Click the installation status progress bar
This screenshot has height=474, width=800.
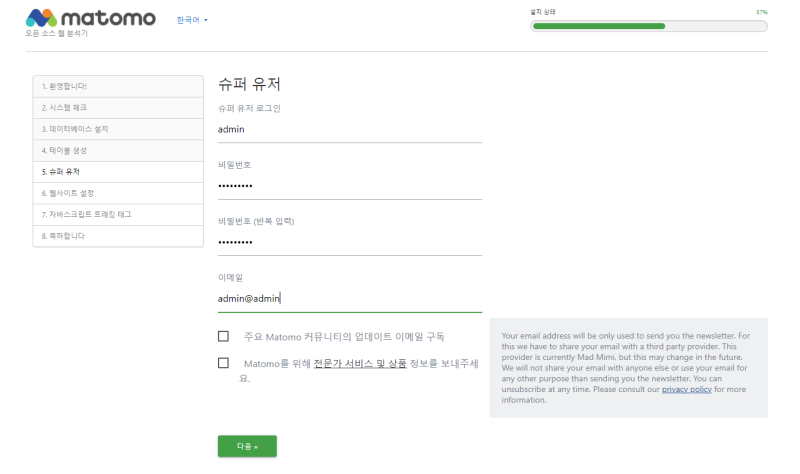(648, 26)
